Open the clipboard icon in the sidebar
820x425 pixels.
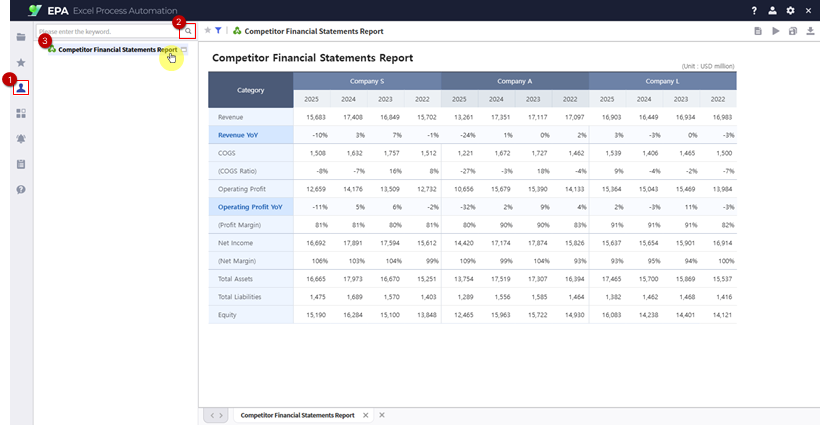[x=21, y=164]
